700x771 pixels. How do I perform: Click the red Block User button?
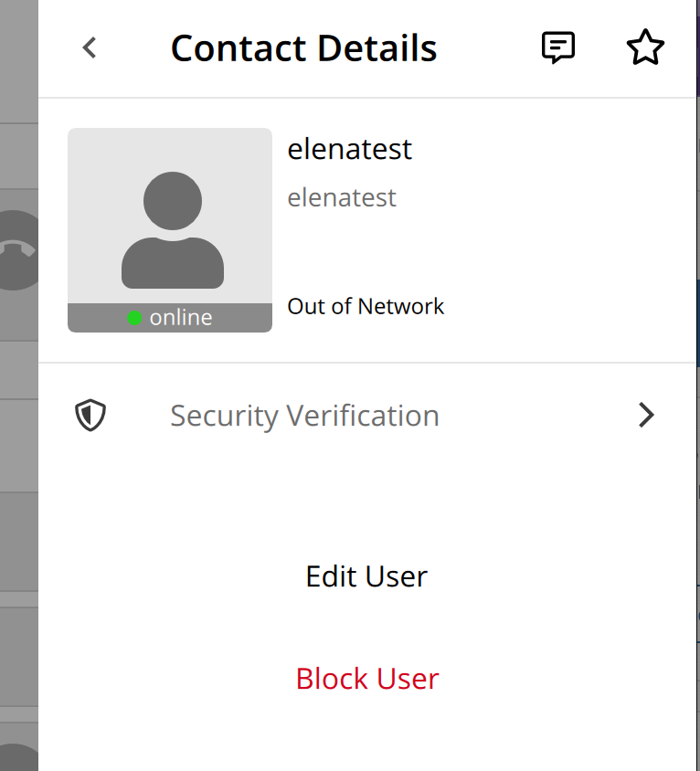pyautogui.click(x=367, y=679)
